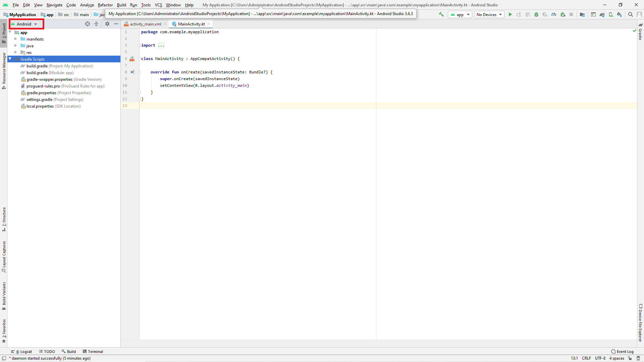The image size is (644, 362).
Task: Click the Sync Project with Gradle Files elephant icon
Action: (x=602, y=14)
